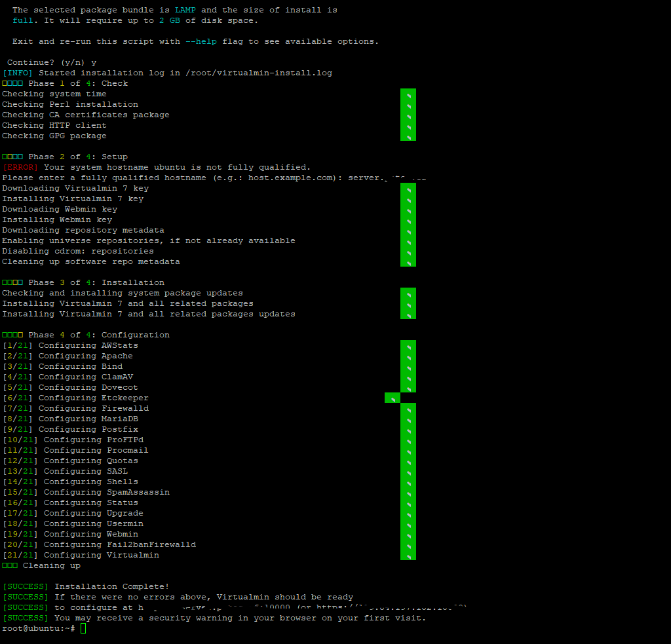Select 'Virtualmin should be ready' success line
The height and width of the screenshot is (644, 671).
178,597
